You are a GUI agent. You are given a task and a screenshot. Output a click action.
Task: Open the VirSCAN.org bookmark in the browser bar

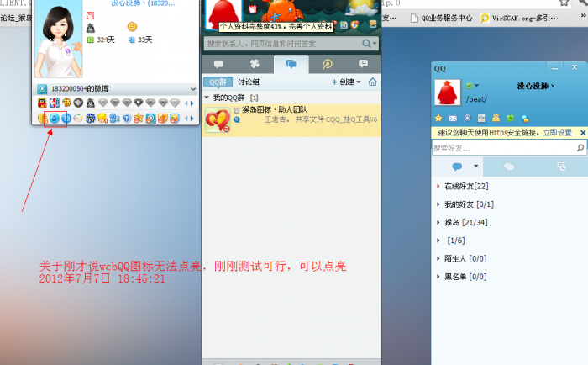[x=519, y=18]
